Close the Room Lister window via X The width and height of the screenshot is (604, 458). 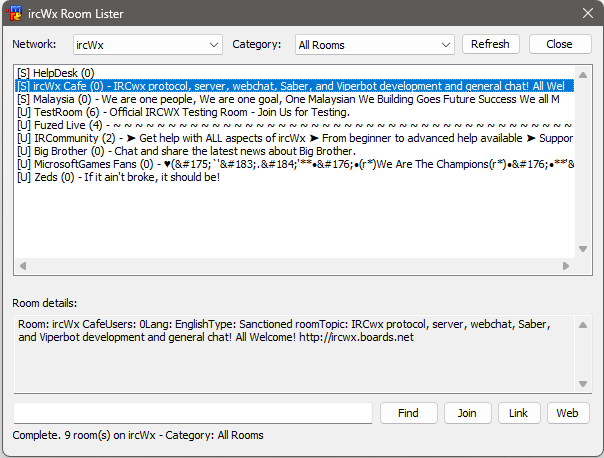point(587,13)
